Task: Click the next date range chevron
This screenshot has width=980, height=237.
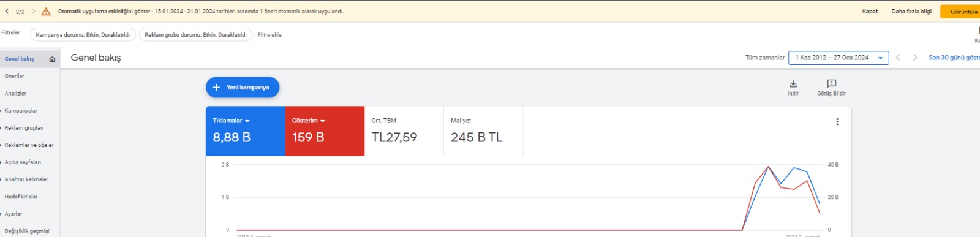Action: pos(915,58)
